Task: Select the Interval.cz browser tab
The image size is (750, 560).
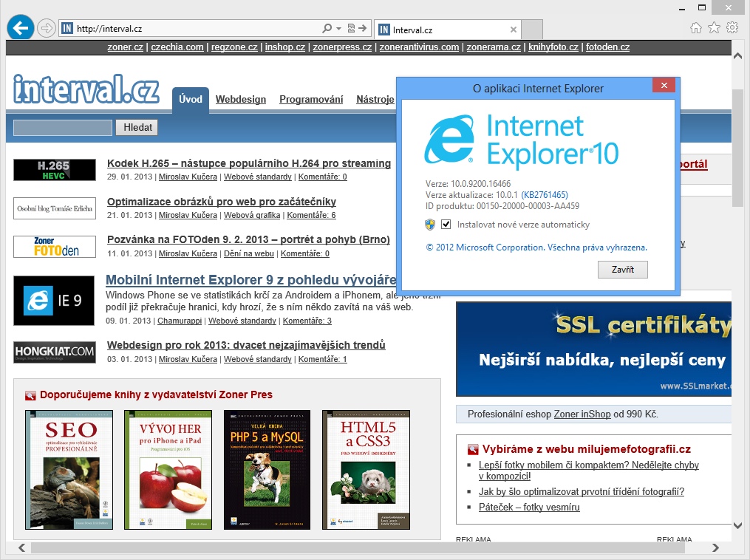Action: tap(448, 30)
